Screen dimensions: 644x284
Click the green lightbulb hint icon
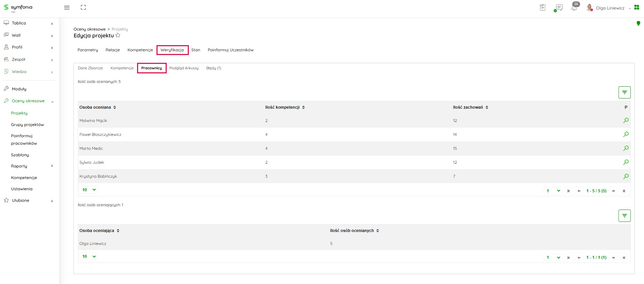(x=638, y=23)
